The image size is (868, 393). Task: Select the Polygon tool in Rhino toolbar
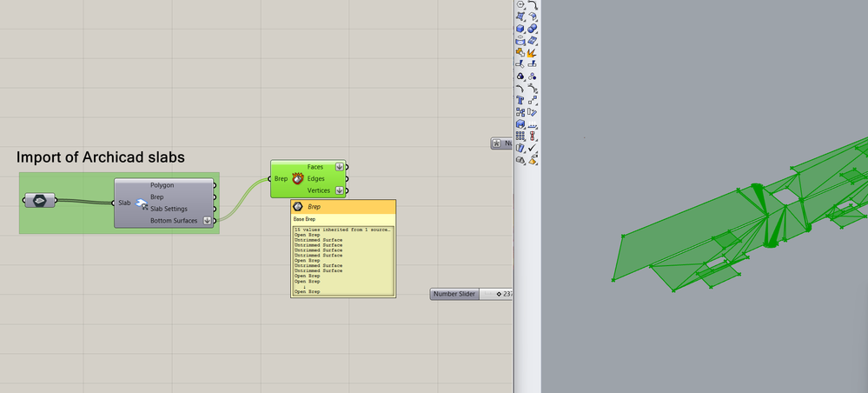(520, 3)
